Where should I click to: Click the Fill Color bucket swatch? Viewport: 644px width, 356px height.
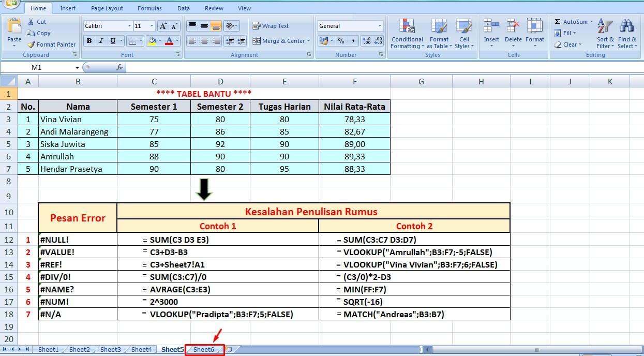(x=152, y=41)
